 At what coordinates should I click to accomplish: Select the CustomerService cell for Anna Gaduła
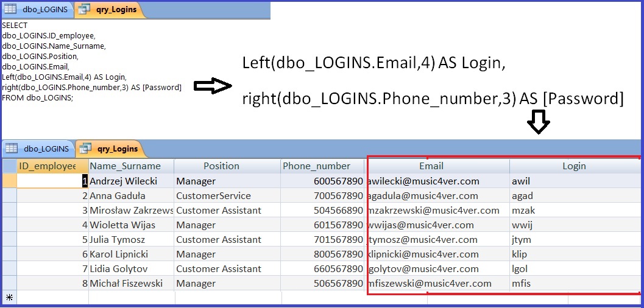tap(213, 195)
